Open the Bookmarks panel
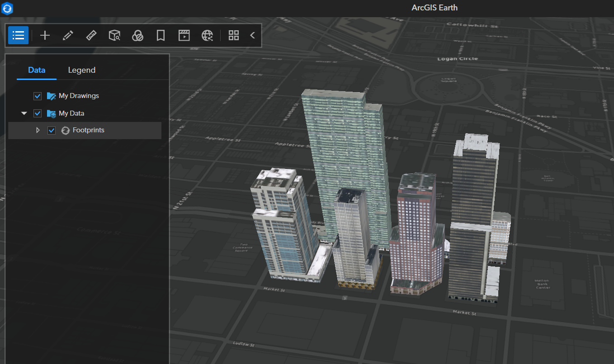 (x=161, y=35)
